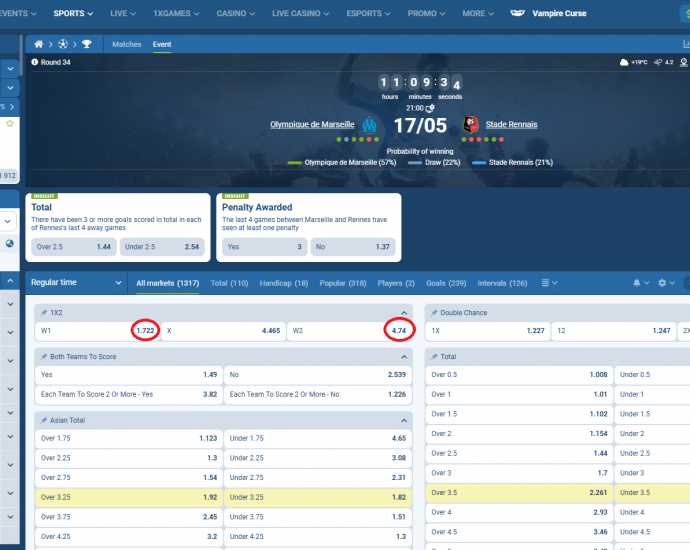Click the Vampire Curse bat icon

point(518,13)
